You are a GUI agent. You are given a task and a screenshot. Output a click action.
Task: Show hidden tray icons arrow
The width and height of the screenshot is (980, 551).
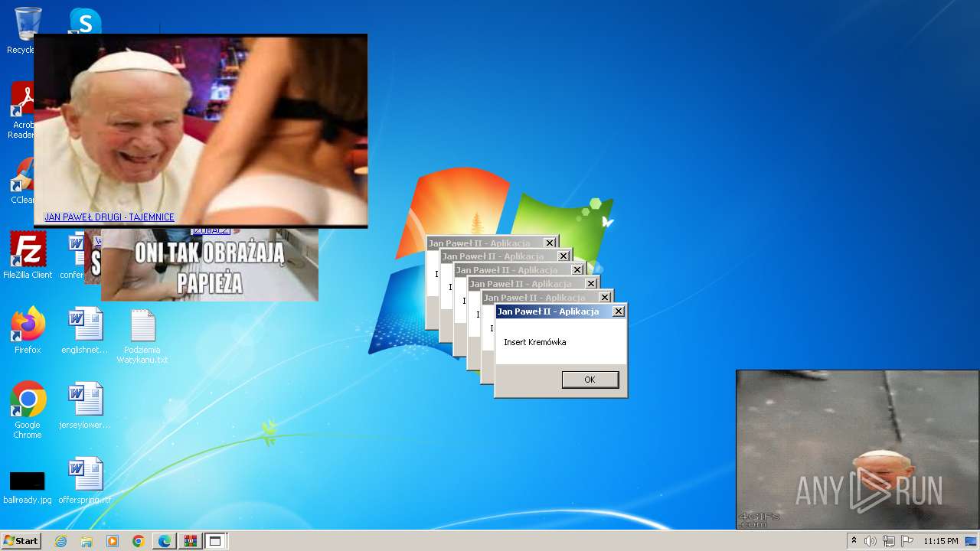tap(854, 541)
